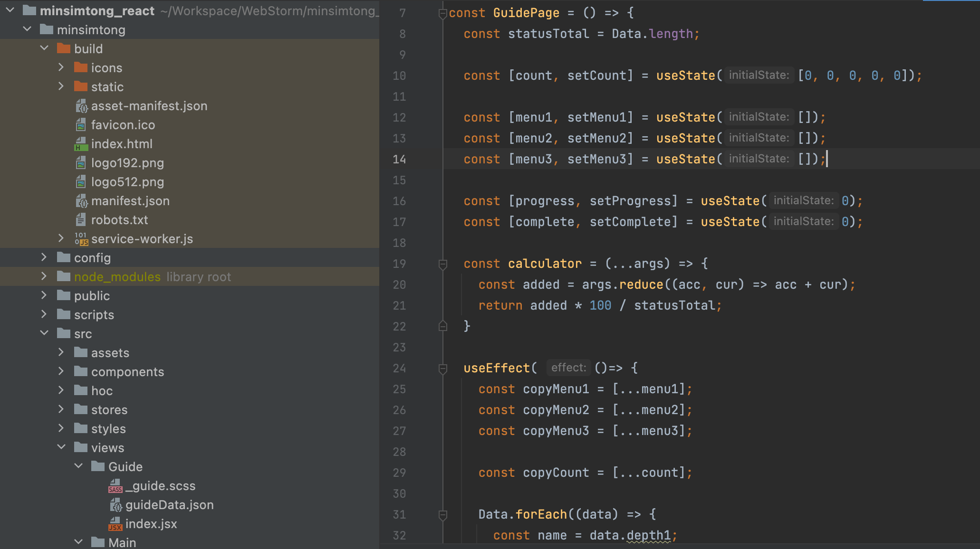The height and width of the screenshot is (549, 980).
Task: Click the orange icons folder icon
Action: [x=81, y=67]
